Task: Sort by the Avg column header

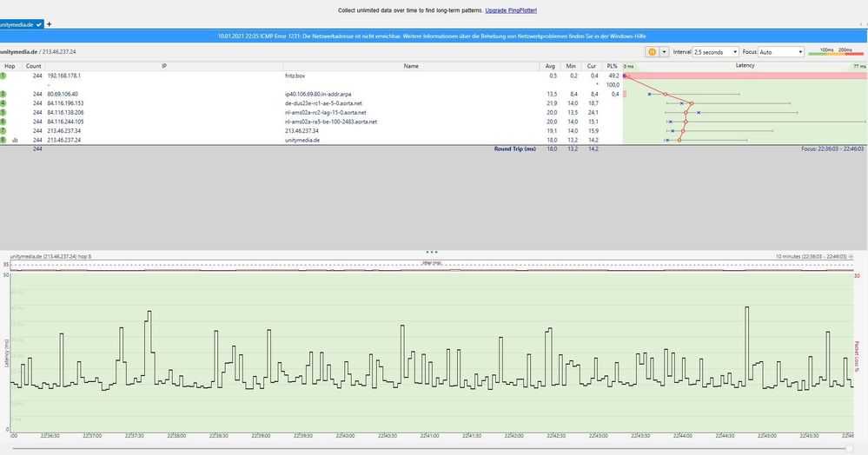Action: click(551, 65)
